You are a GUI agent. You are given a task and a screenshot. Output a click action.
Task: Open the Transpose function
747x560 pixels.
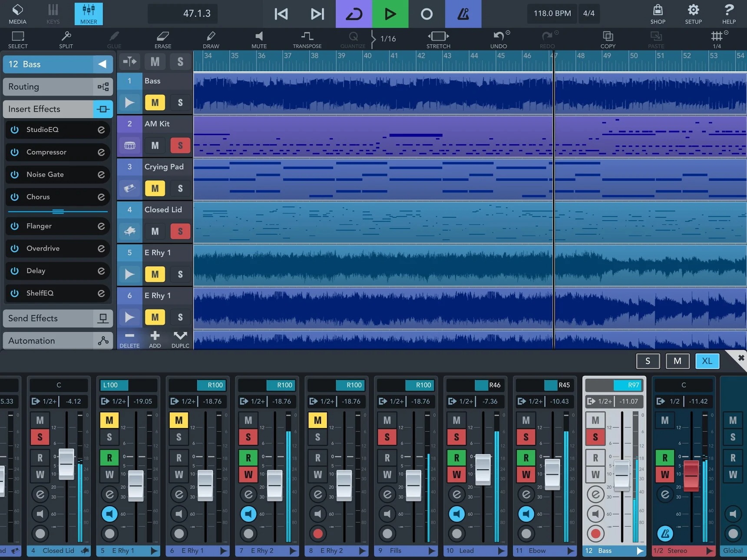pyautogui.click(x=307, y=39)
